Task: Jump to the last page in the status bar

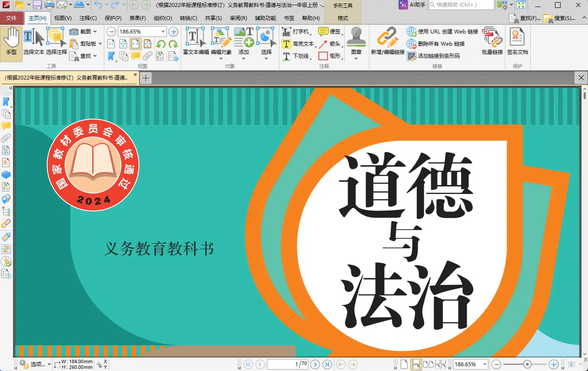Action: 327,364
